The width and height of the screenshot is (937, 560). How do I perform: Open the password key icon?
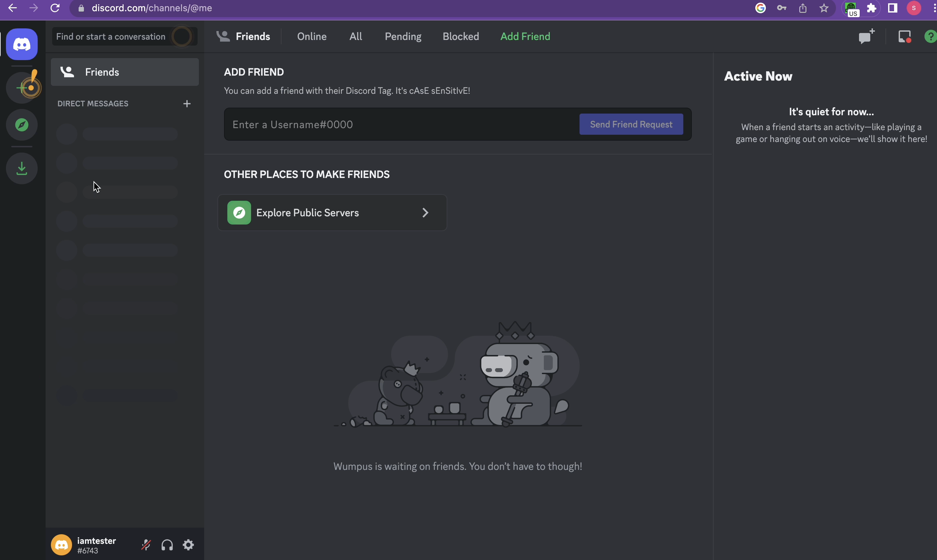tap(781, 8)
